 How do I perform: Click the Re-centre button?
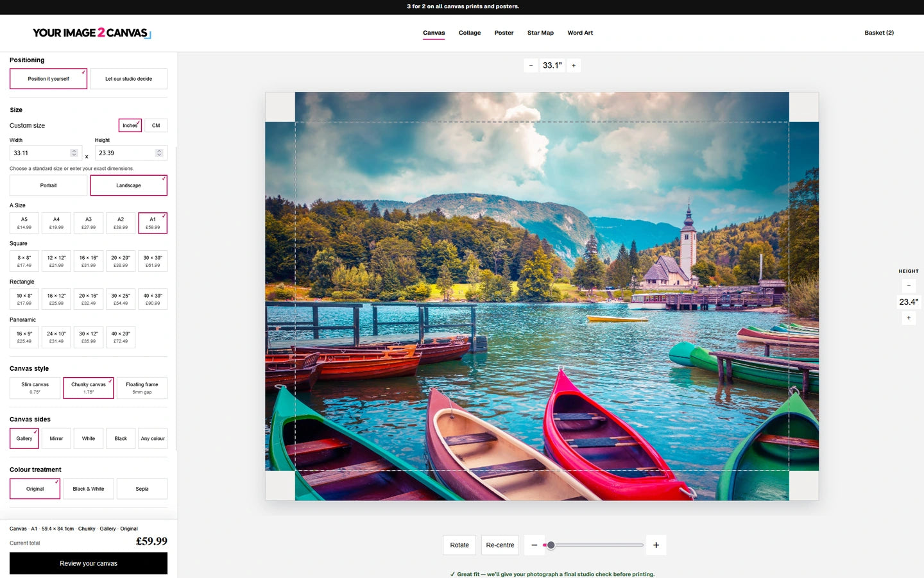pos(500,545)
